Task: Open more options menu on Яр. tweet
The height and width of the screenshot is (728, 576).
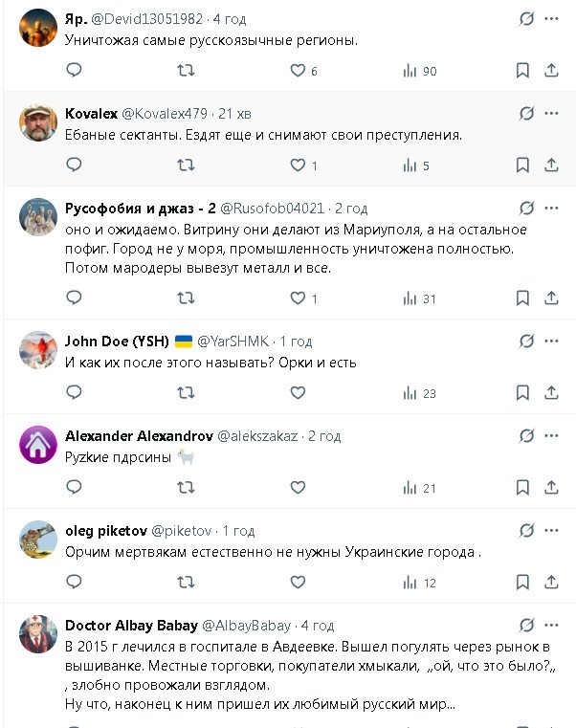Action: (x=551, y=19)
